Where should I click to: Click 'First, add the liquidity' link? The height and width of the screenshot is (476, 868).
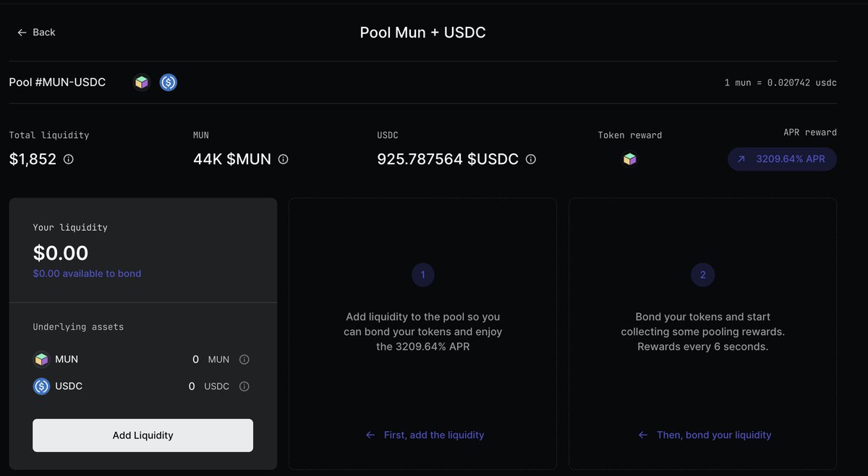pos(425,435)
